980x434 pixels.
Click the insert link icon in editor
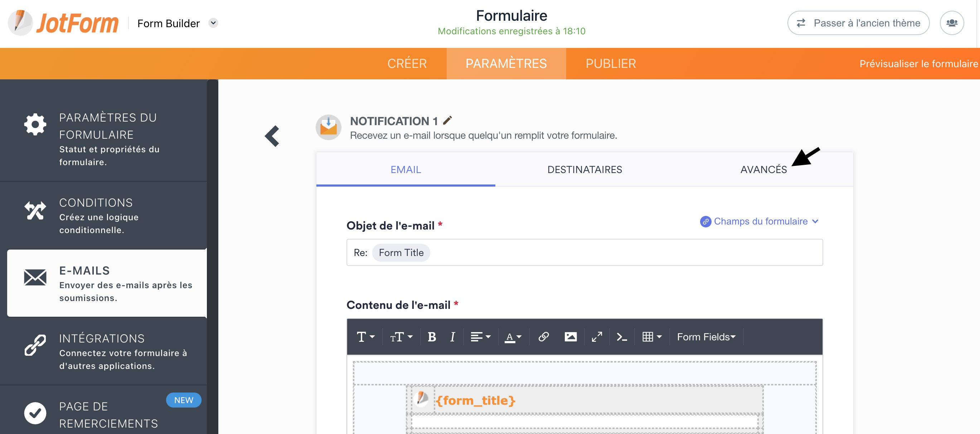click(543, 337)
